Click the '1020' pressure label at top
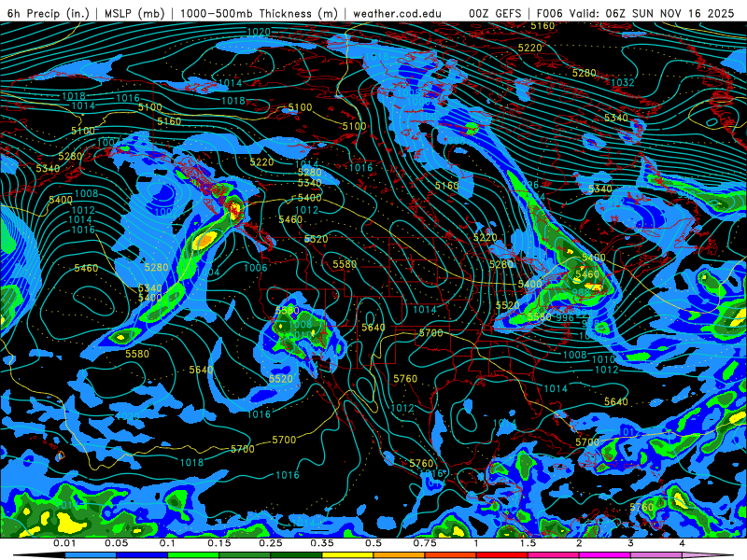 pos(259,32)
